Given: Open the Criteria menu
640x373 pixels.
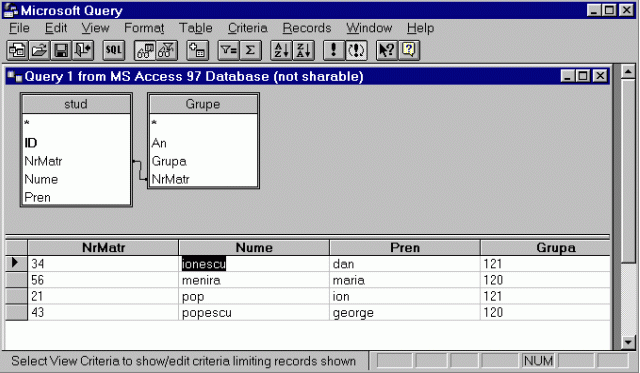Looking at the screenshot, I should (x=247, y=28).
